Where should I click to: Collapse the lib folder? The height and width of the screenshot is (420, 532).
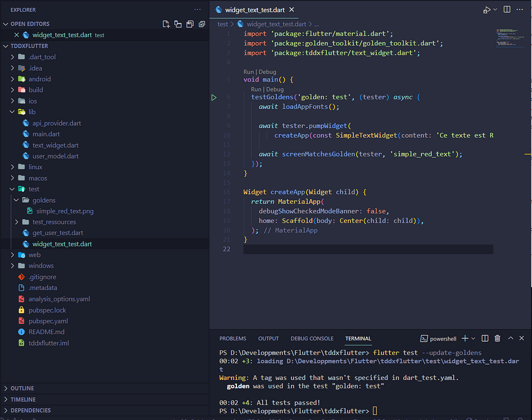104,112
